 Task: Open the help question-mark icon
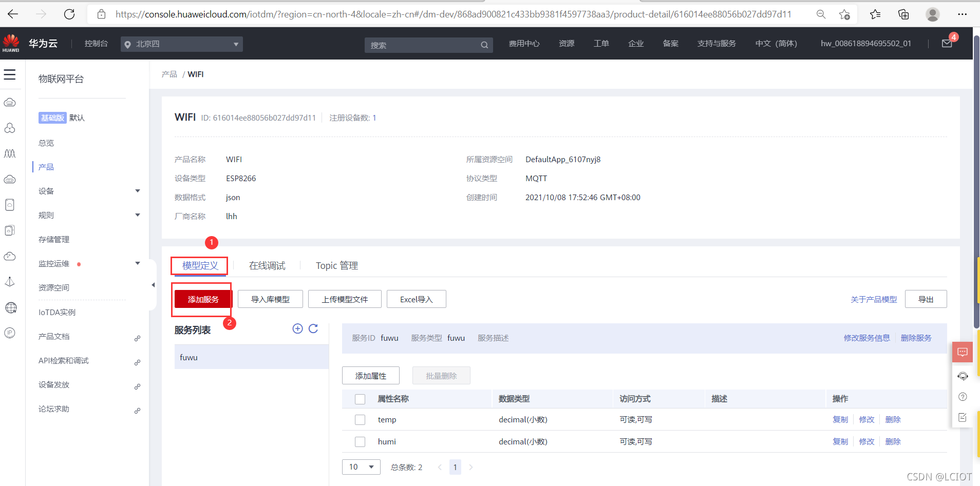[963, 397]
